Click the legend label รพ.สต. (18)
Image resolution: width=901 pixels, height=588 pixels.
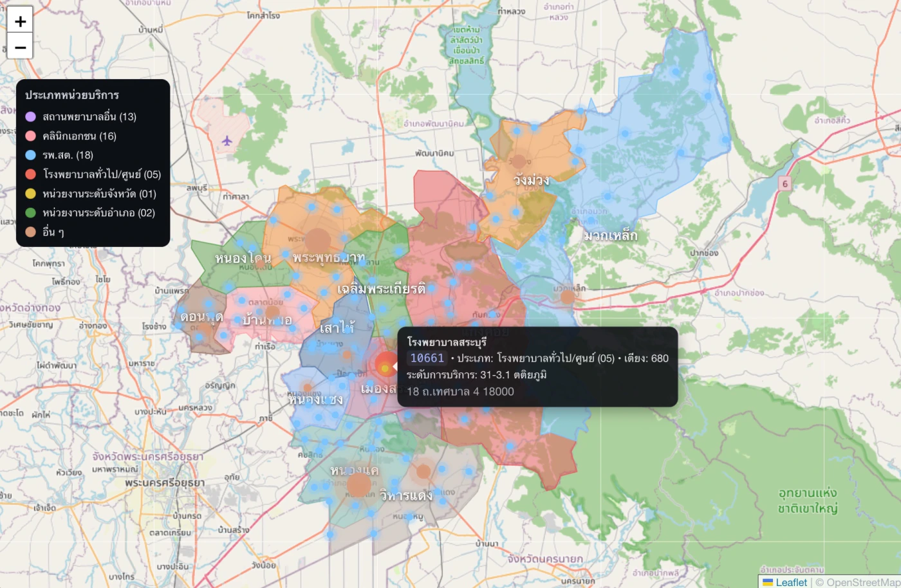click(x=68, y=155)
